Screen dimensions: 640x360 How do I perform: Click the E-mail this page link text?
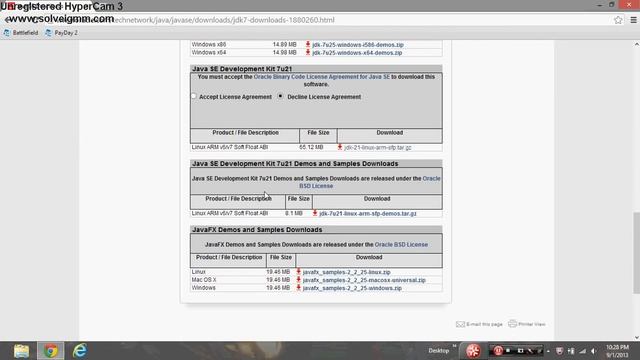[x=484, y=324]
